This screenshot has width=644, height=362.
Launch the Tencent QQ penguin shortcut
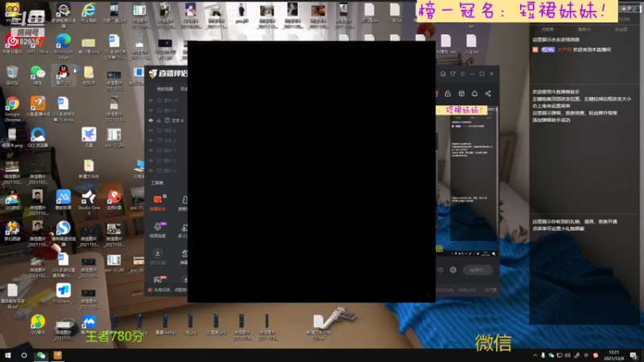point(63,75)
